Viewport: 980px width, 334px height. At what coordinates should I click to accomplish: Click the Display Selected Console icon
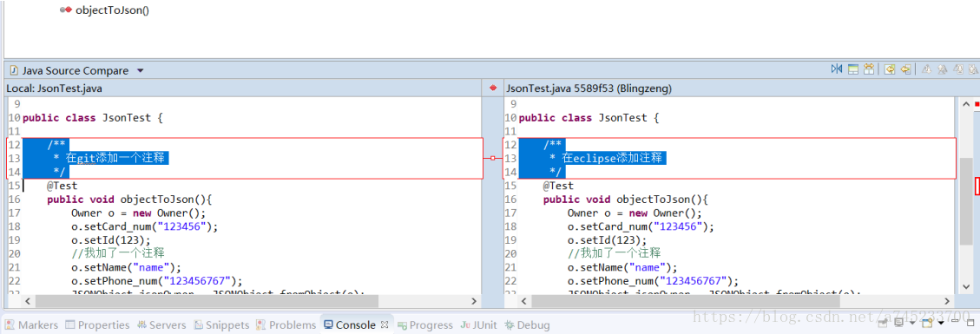(898, 323)
